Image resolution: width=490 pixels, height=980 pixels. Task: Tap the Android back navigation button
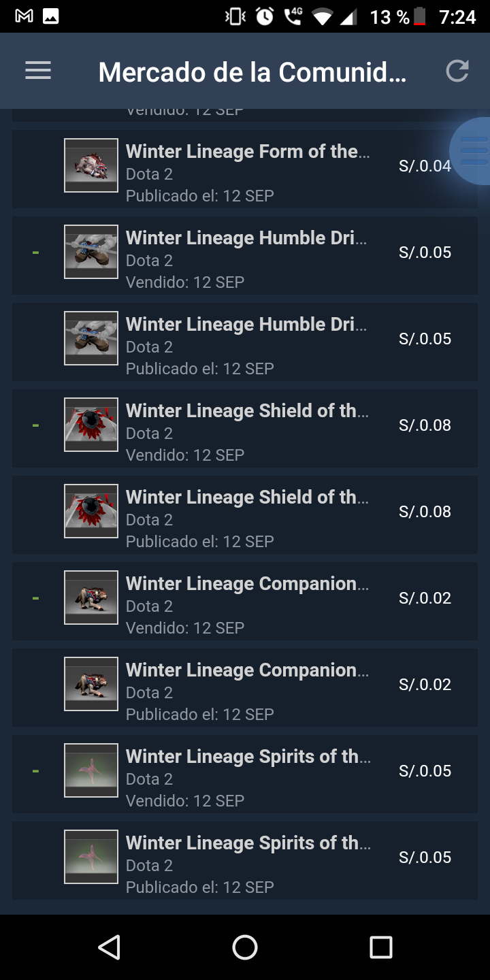tap(109, 947)
